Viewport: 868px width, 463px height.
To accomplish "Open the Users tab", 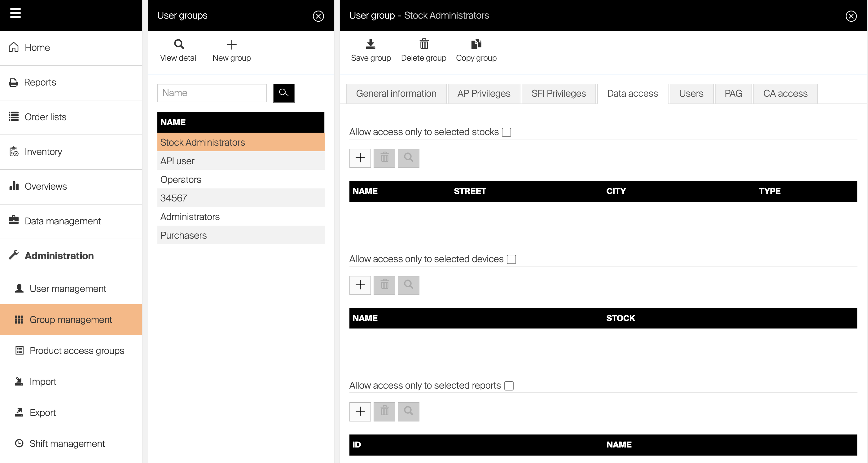I will pyautogui.click(x=691, y=93).
